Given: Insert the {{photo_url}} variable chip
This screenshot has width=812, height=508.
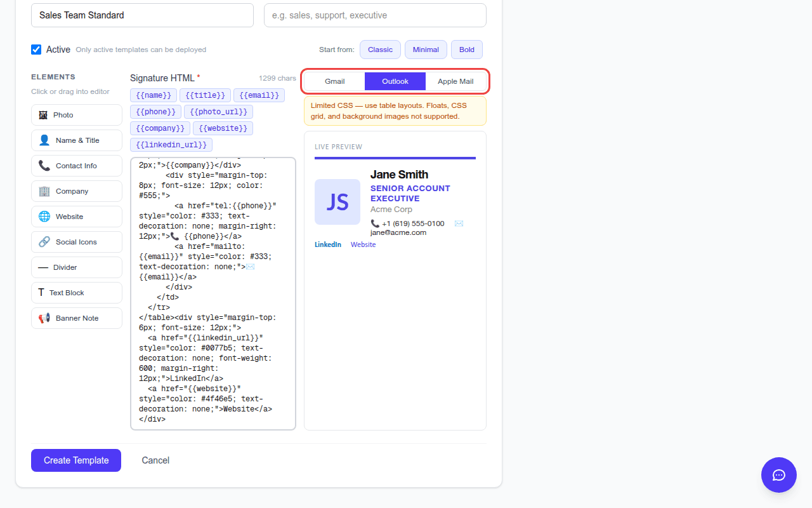Looking at the screenshot, I should [x=218, y=112].
